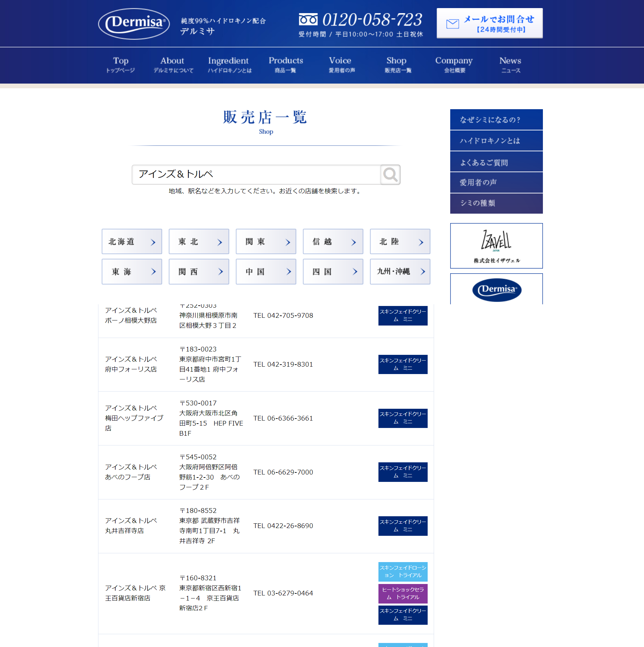
Task: Open the Izavell company banner
Action: point(496,246)
